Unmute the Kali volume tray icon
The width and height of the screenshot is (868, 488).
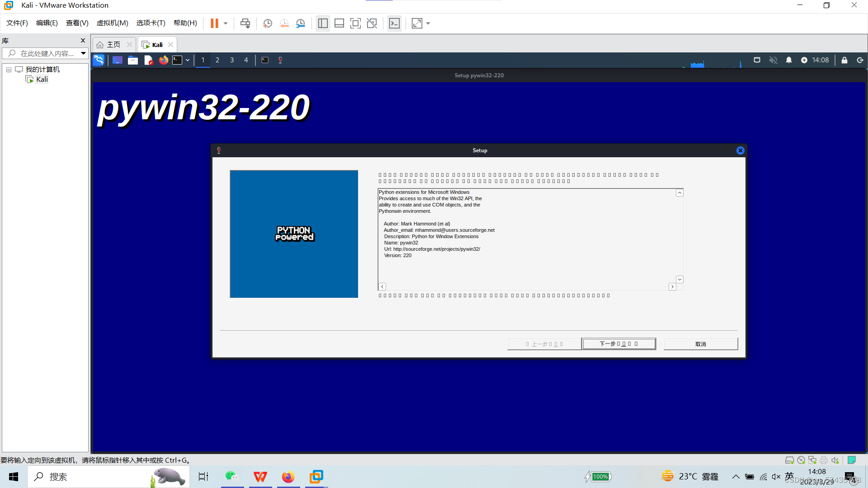pos(773,60)
